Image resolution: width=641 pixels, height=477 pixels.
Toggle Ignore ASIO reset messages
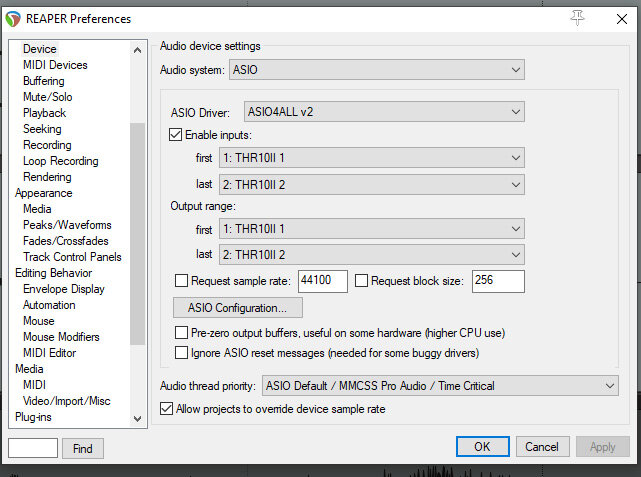(x=182, y=352)
